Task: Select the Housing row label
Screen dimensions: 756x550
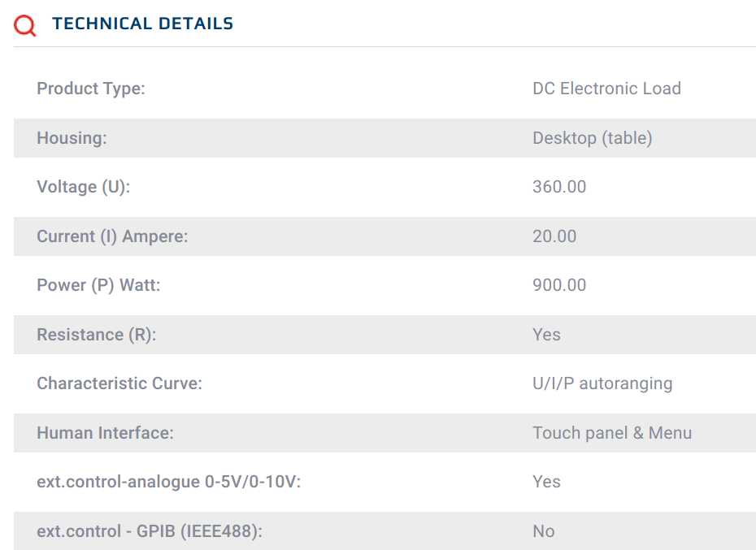Action: point(72,138)
